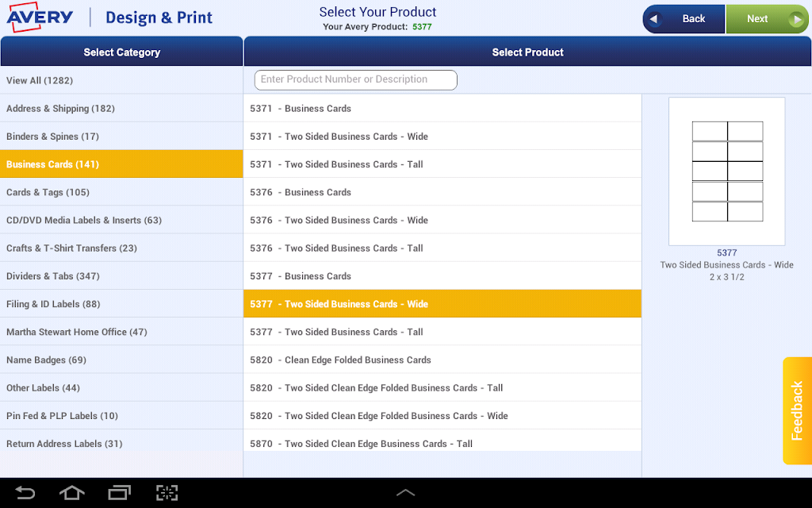Expand the bottom bar up-chevron
The height and width of the screenshot is (508, 812).
click(405, 493)
